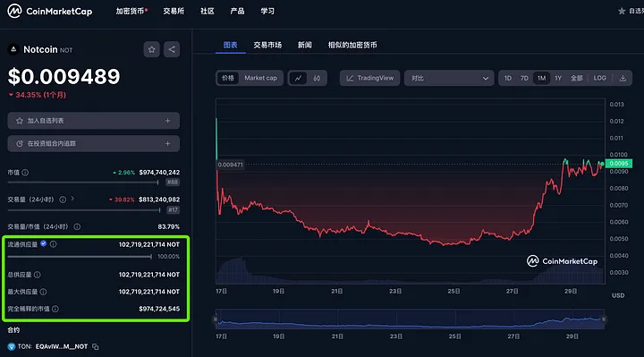Click the 0.0095 current price tag on chart
The height and width of the screenshot is (357, 644).
(x=619, y=164)
